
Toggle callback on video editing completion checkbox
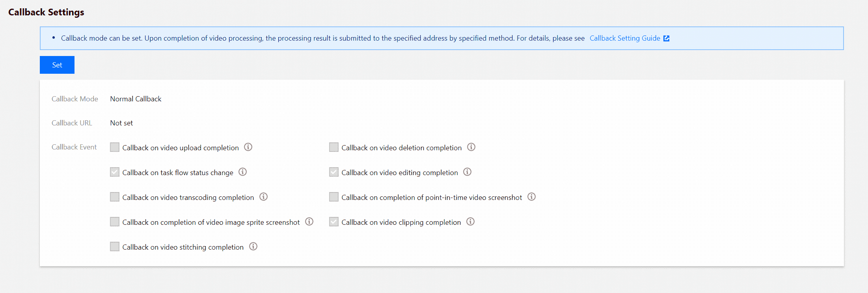click(334, 172)
